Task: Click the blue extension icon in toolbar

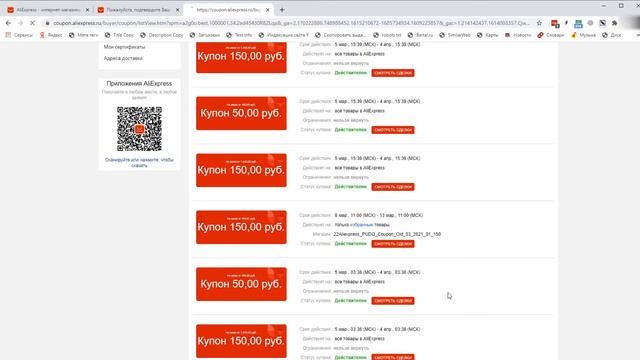Action: click(x=578, y=24)
